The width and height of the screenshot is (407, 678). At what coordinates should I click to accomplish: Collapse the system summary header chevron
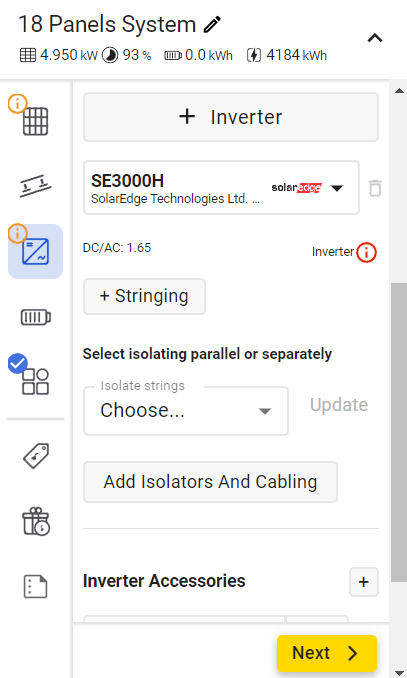pos(375,38)
